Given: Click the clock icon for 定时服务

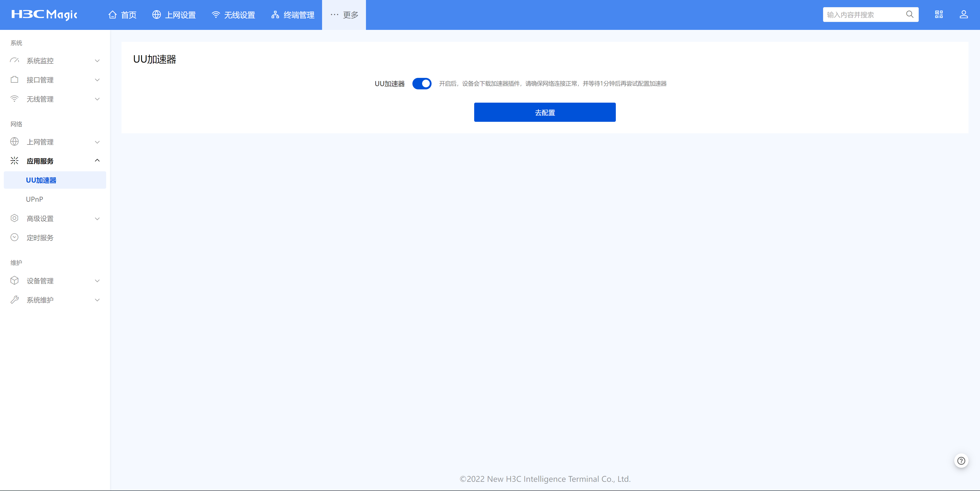Looking at the screenshot, I should tap(15, 237).
